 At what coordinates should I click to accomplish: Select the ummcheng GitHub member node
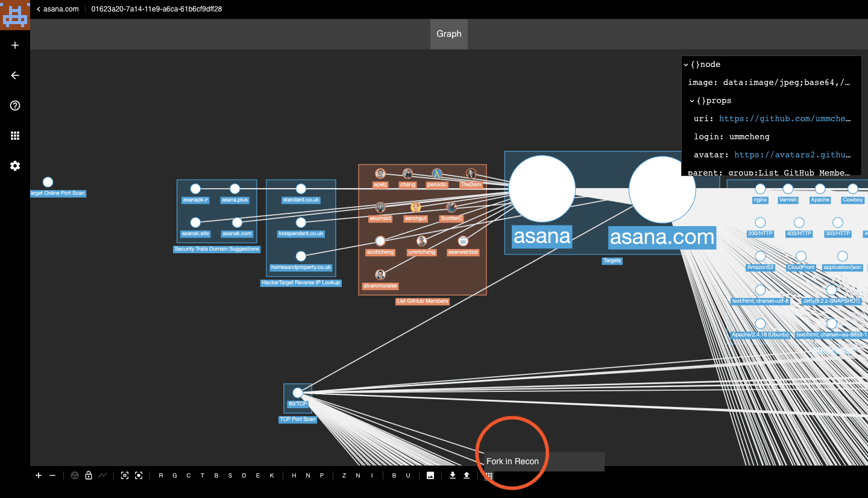[421, 241]
